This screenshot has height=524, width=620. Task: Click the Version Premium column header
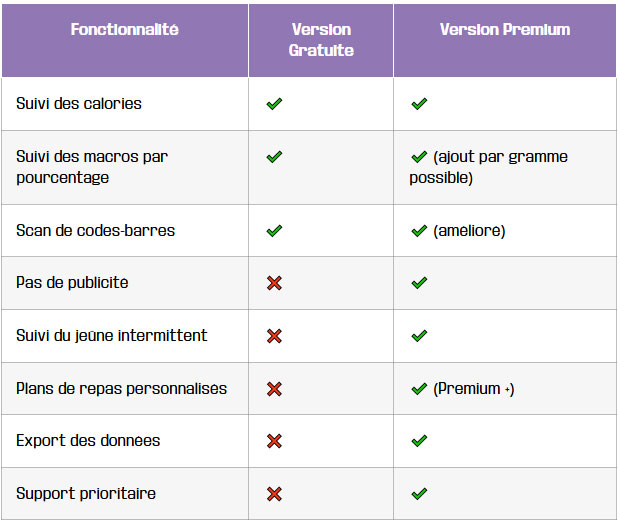click(504, 30)
